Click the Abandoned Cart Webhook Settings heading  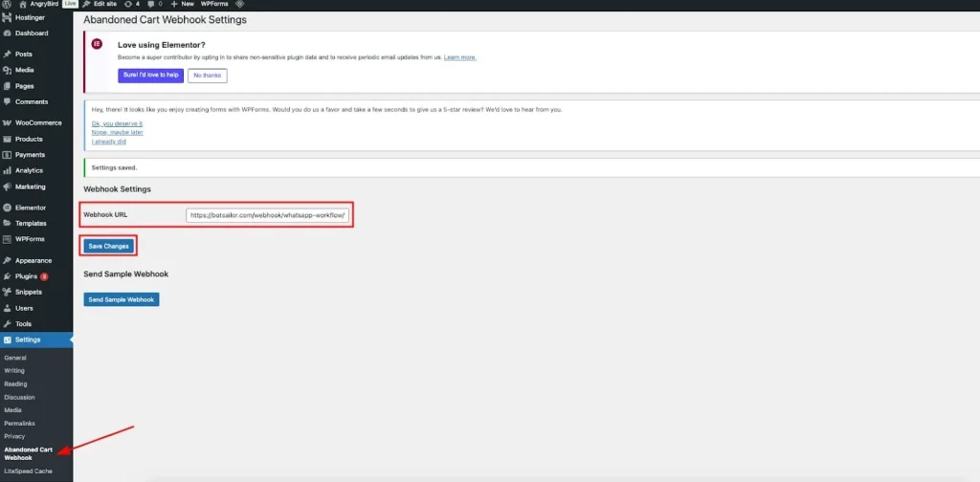pos(165,19)
